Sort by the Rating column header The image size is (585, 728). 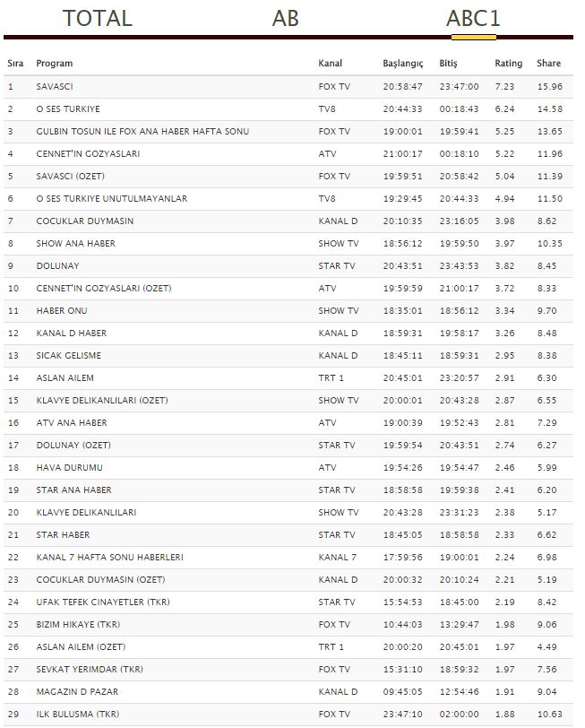click(508, 64)
